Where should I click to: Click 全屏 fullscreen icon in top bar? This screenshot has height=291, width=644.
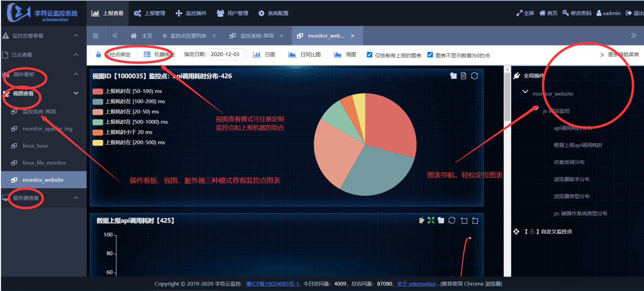525,13
